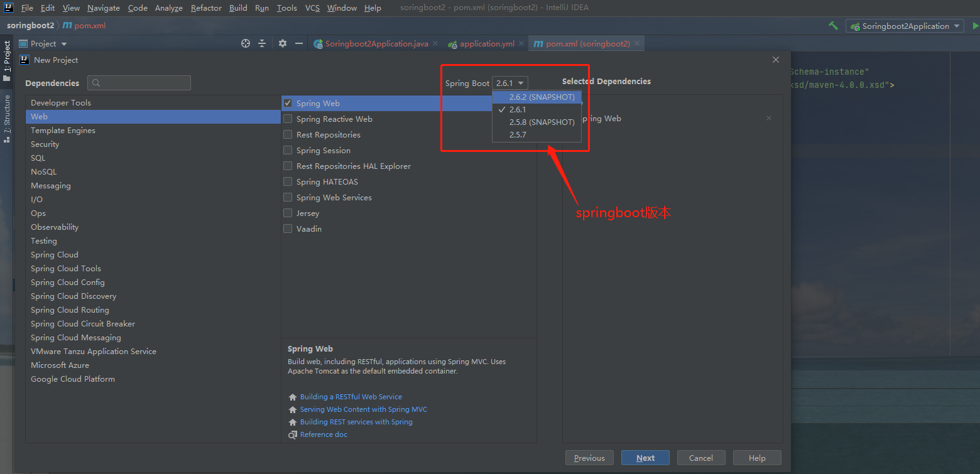Screen dimensions: 980x474
Task: Select version 2.5.8 (SNAPSHOT)
Action: pos(536,122)
